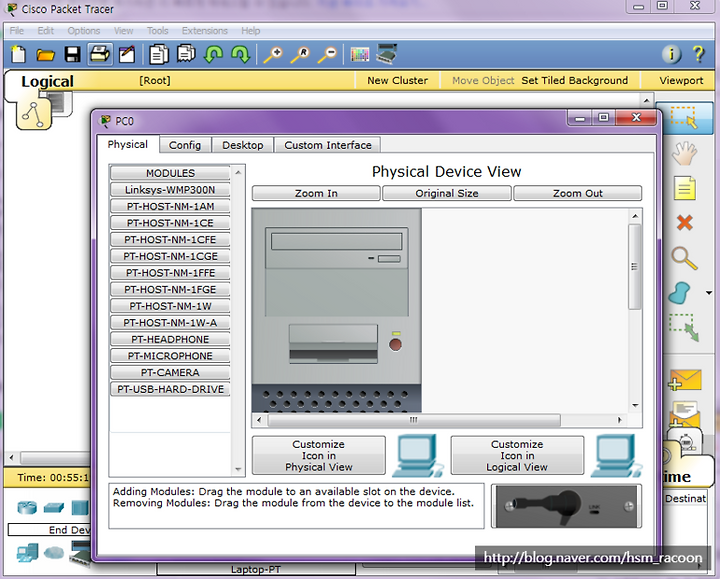Click the device view horizontal scrollbar handle
720x579 pixels.
point(414,420)
